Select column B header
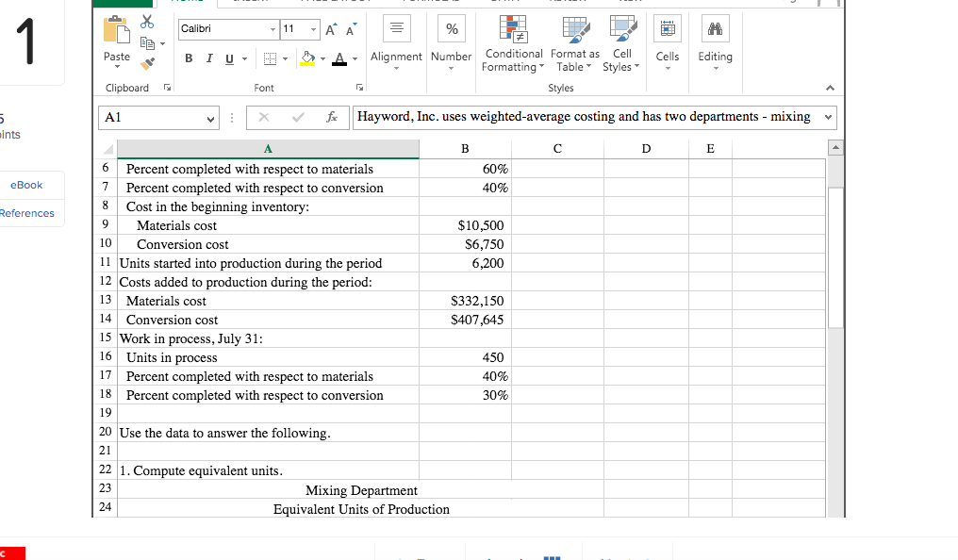958x560 pixels. point(465,149)
